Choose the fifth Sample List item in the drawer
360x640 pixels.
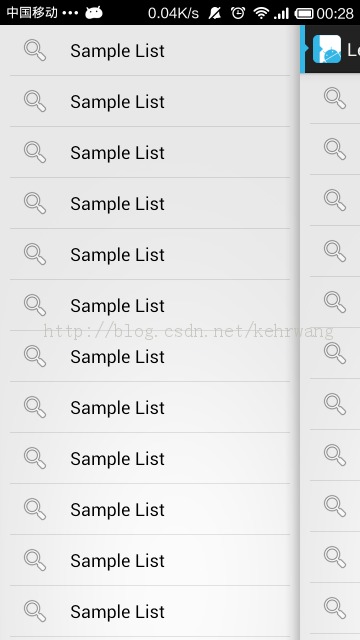[x=150, y=254]
